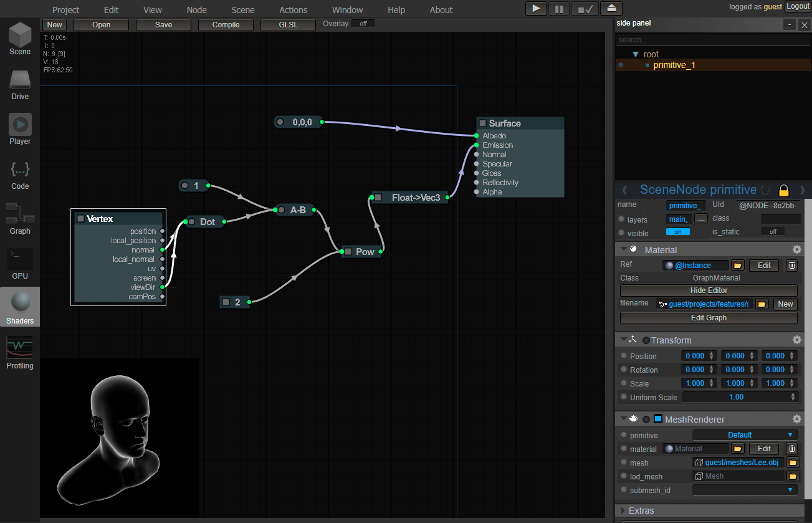Open the Drive sidebar icon
The image size is (812, 523).
(20, 84)
